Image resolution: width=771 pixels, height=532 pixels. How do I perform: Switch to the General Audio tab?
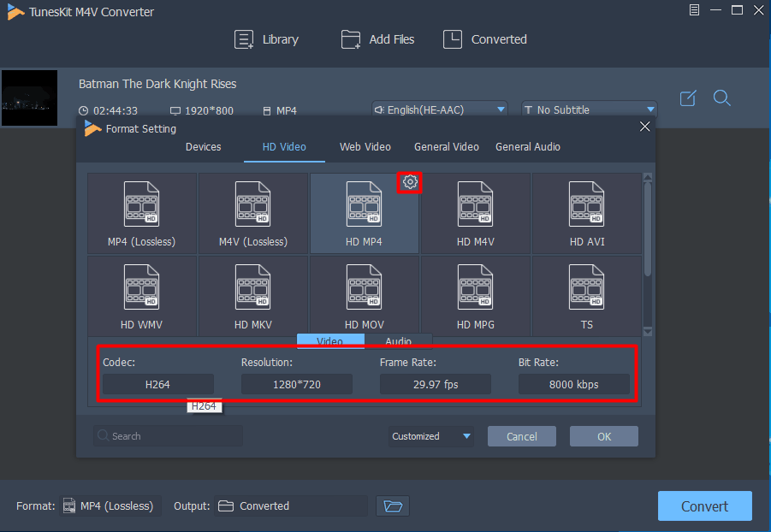528,147
